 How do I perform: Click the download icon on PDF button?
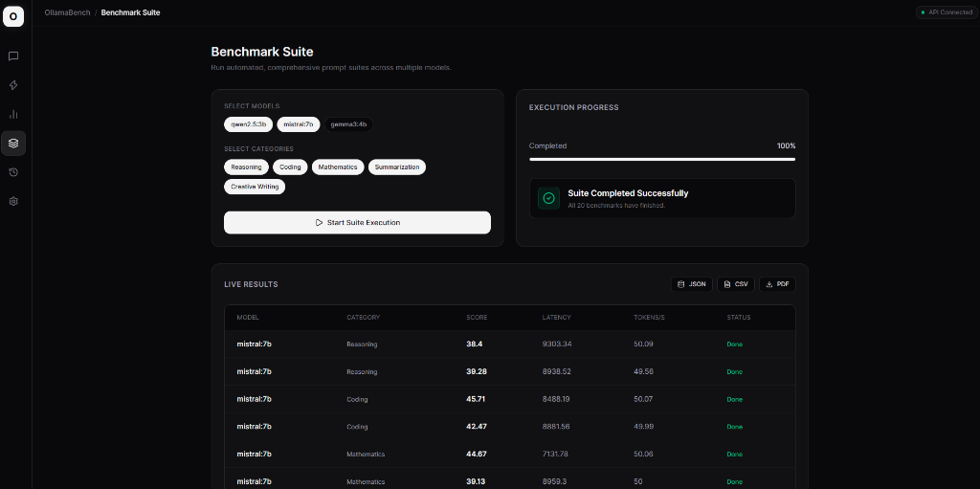[x=769, y=284]
